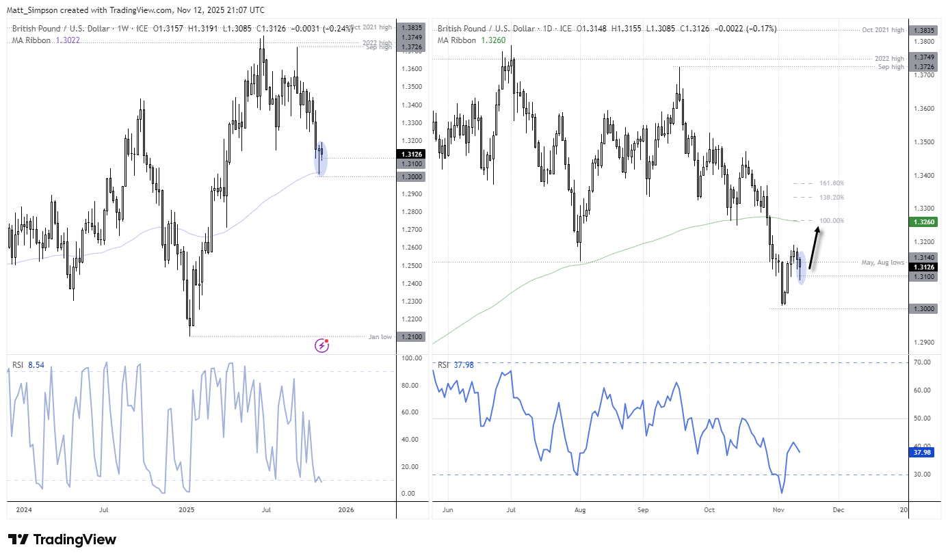Click the purple lightning bolt events icon

[321, 345]
